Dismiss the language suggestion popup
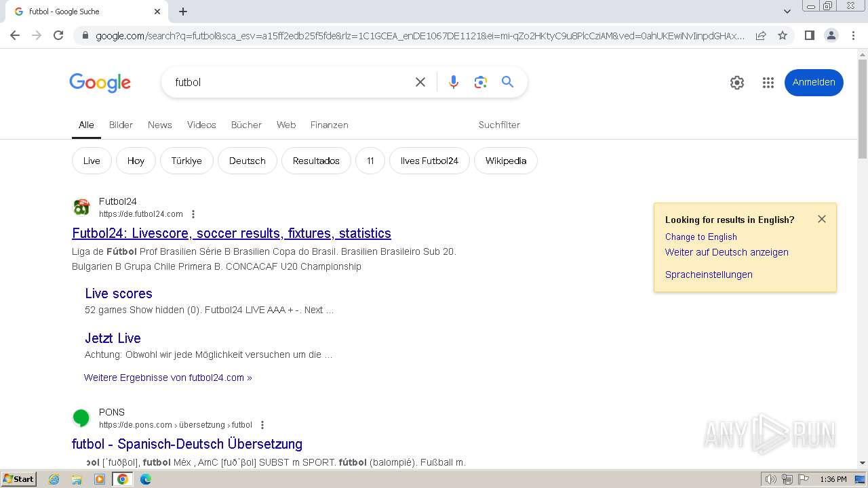868x488 pixels. (x=822, y=219)
